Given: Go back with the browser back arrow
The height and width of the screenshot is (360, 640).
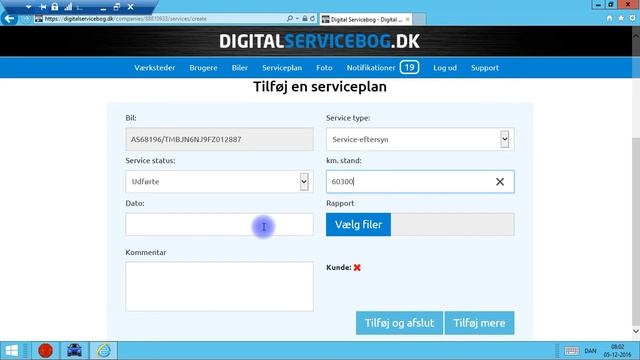Looking at the screenshot, I should pos(9,19).
